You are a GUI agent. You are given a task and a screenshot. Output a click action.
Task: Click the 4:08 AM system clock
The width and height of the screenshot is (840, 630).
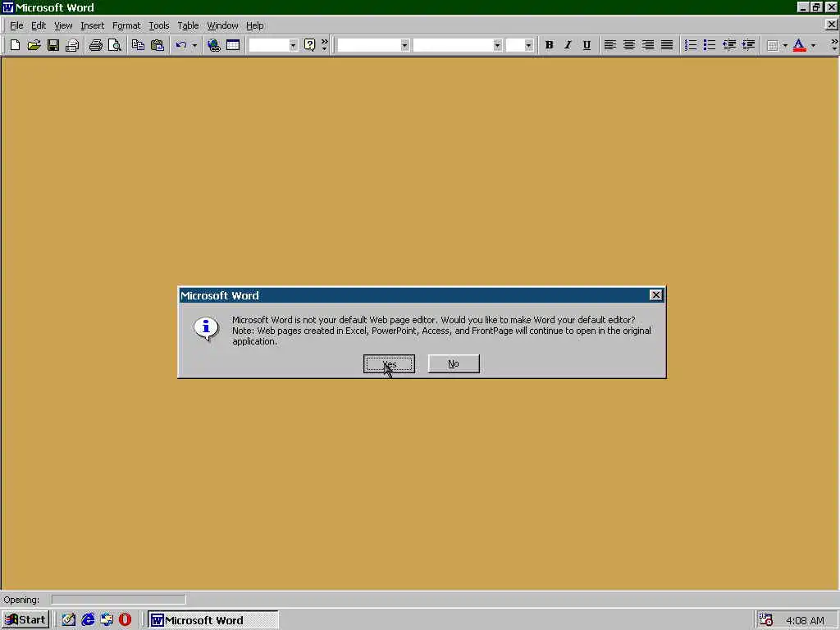805,620
